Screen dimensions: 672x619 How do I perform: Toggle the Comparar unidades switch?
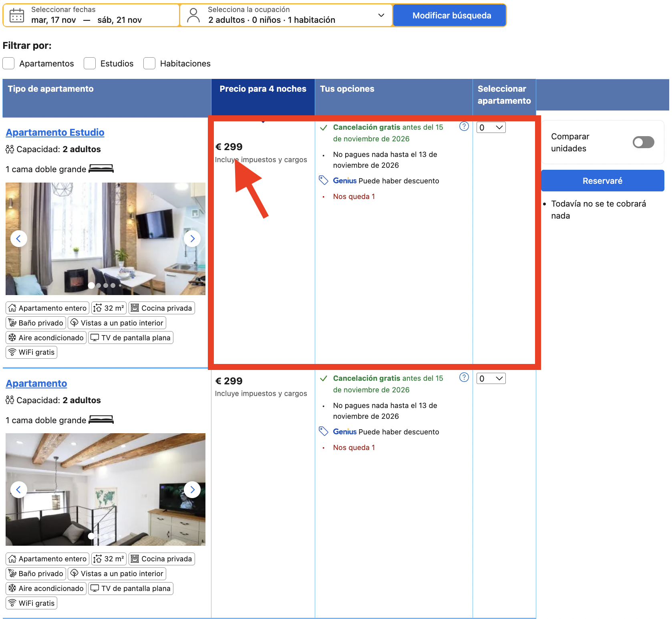643,142
